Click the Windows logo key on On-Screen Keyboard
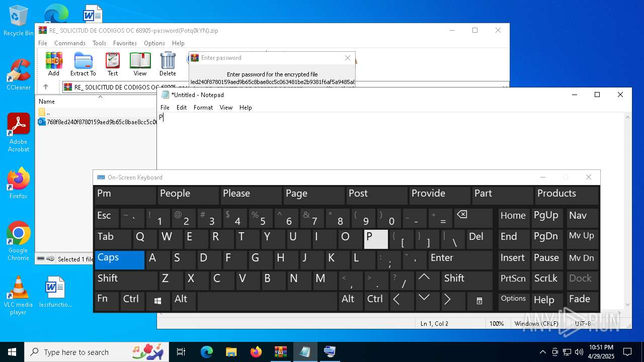 (157, 301)
